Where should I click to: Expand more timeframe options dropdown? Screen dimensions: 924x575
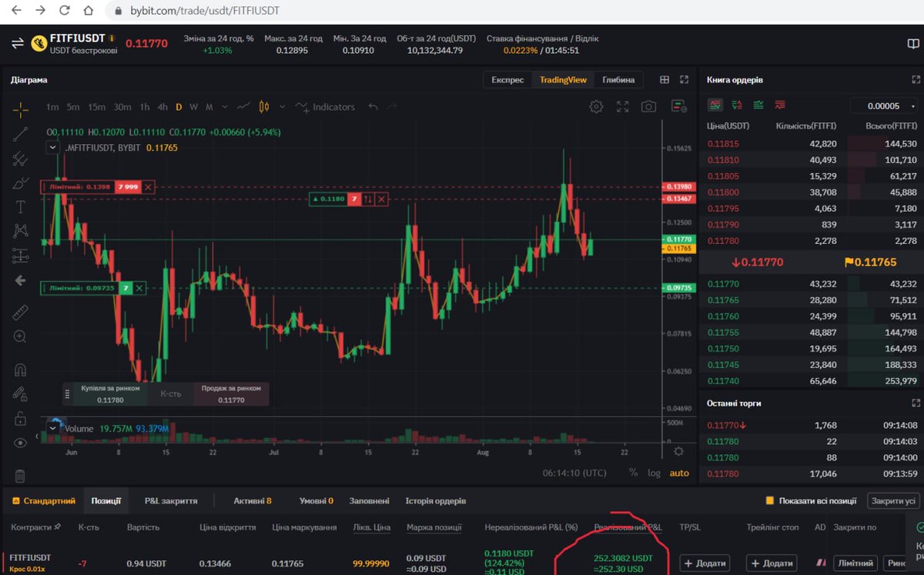226,107
